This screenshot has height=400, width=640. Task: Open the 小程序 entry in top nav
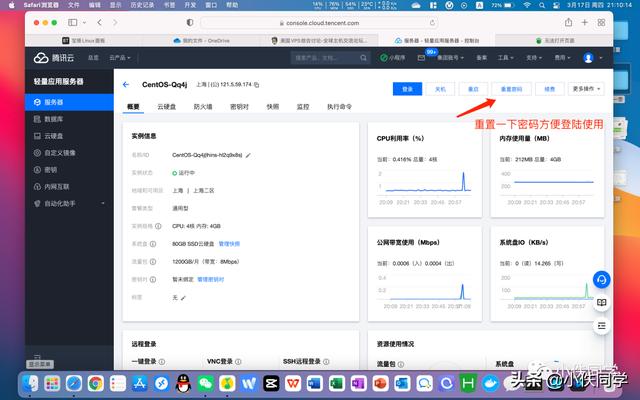393,58
